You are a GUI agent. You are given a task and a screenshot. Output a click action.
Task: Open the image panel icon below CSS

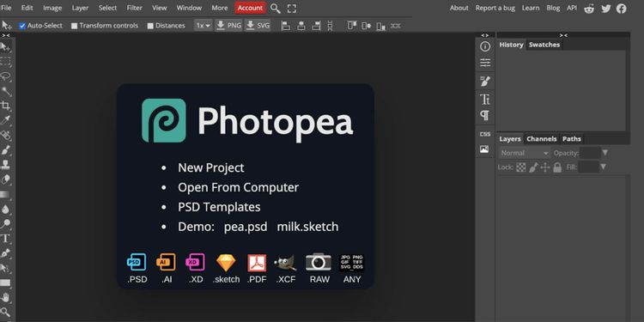point(485,149)
